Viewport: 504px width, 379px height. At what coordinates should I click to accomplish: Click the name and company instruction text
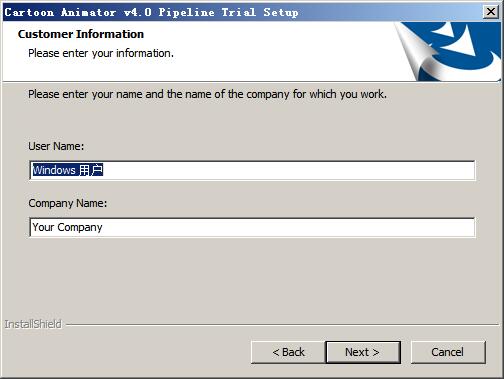207,94
